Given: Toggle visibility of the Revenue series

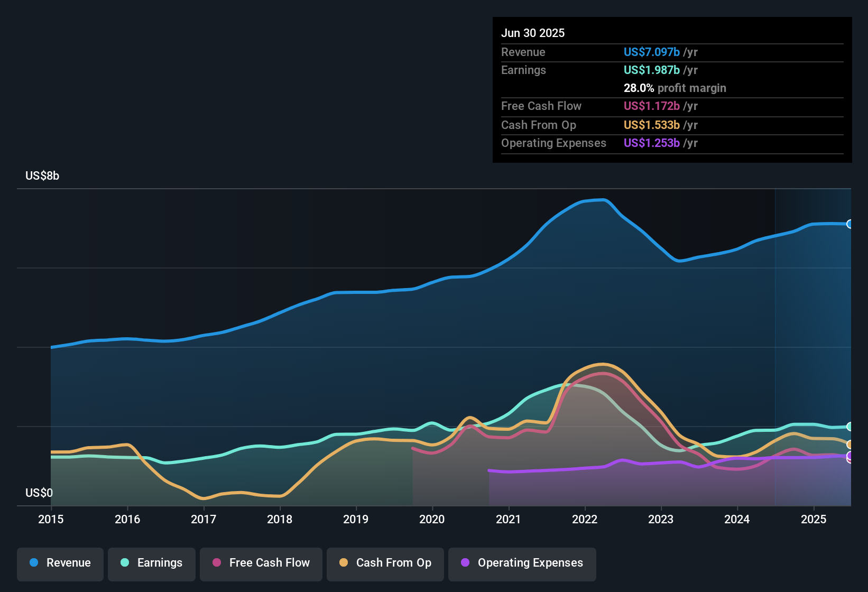Looking at the screenshot, I should (60, 563).
